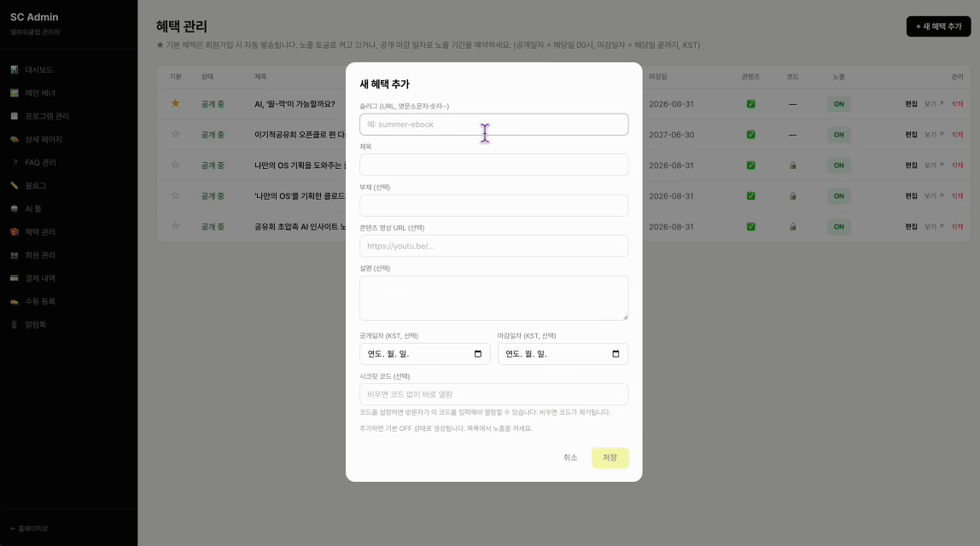Click content checkmark in 공유회 초압축 row

pyautogui.click(x=750, y=227)
